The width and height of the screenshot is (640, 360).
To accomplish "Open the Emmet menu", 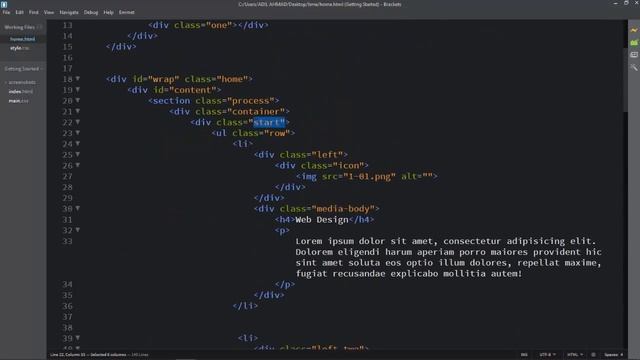I will [x=127, y=13].
